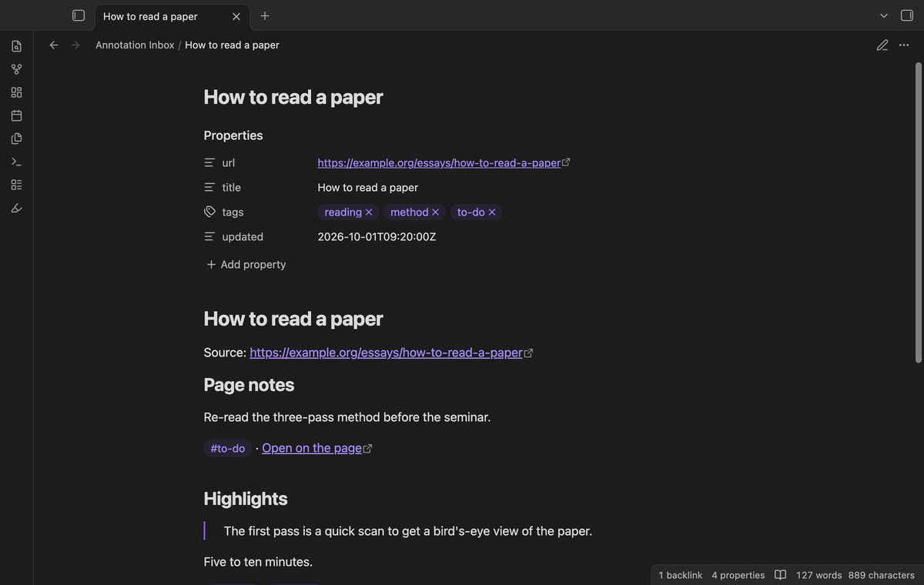Show '1 backlink' in status bar
The height and width of the screenshot is (585, 924).
point(681,575)
